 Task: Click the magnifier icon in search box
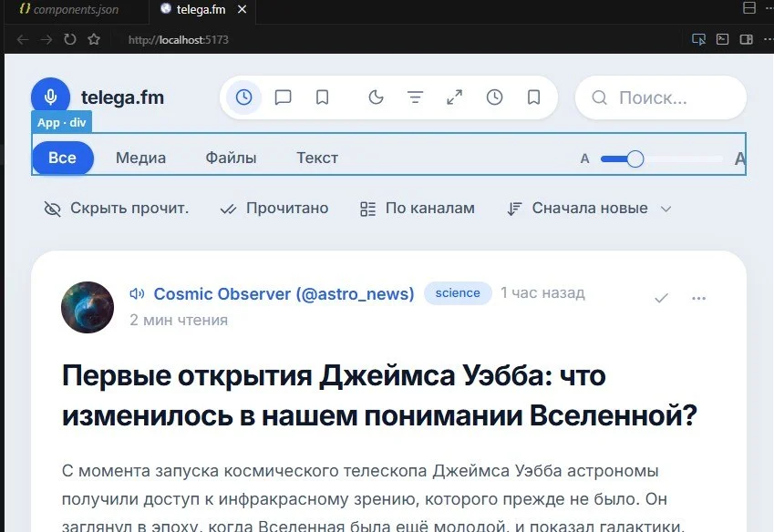[599, 97]
